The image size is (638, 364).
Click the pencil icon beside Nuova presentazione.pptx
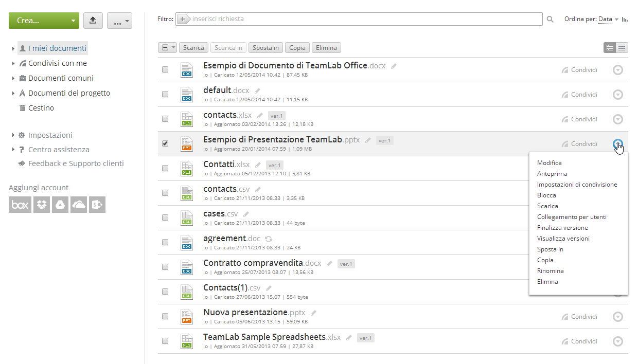pos(314,313)
